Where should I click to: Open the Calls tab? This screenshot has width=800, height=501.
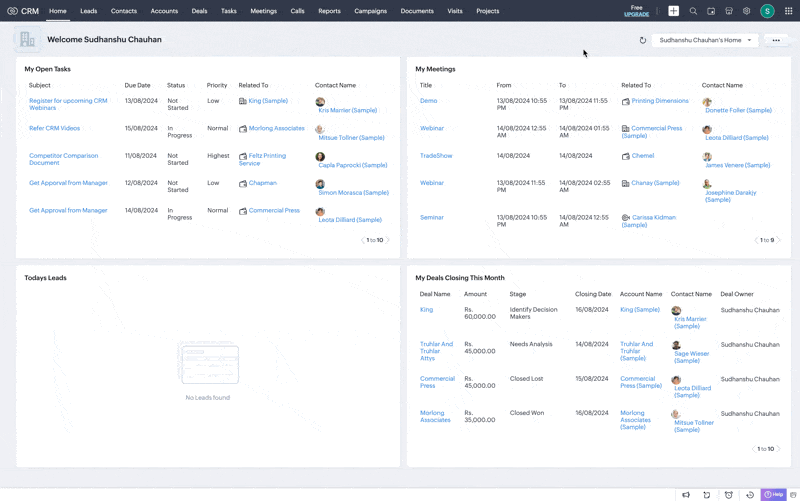tap(297, 11)
